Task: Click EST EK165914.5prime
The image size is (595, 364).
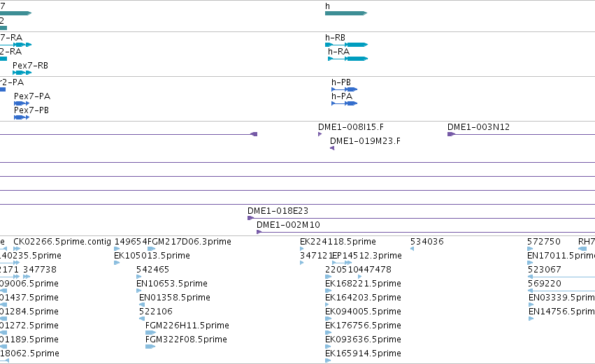Action: pos(328,361)
